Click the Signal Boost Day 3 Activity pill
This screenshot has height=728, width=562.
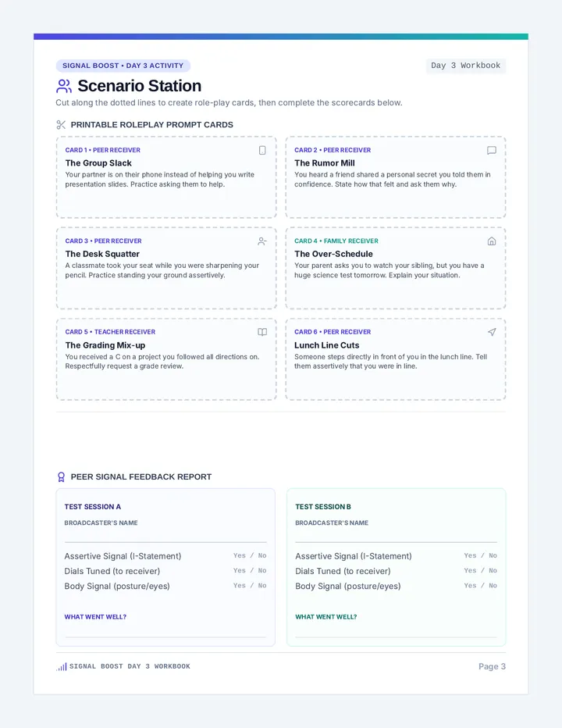click(123, 66)
